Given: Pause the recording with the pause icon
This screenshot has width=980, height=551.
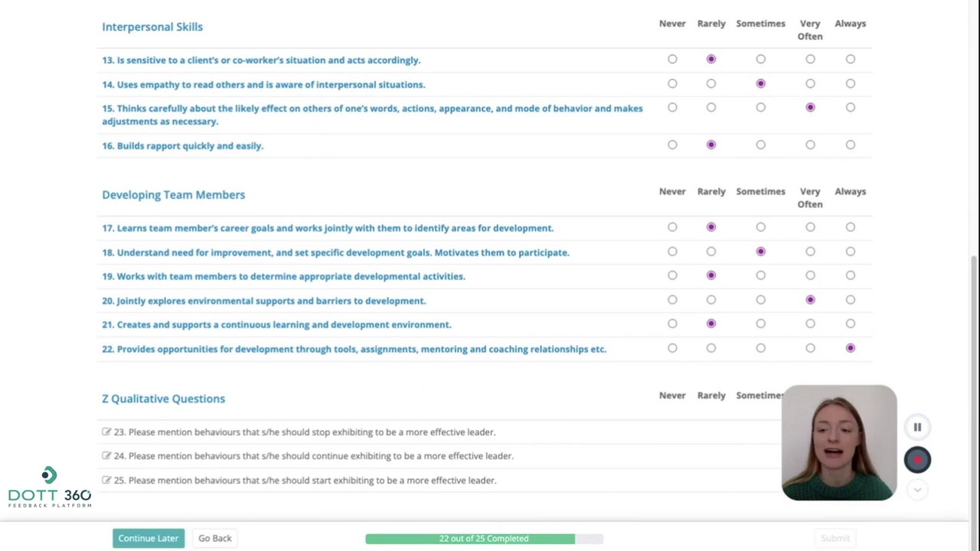Looking at the screenshot, I should pos(917,427).
